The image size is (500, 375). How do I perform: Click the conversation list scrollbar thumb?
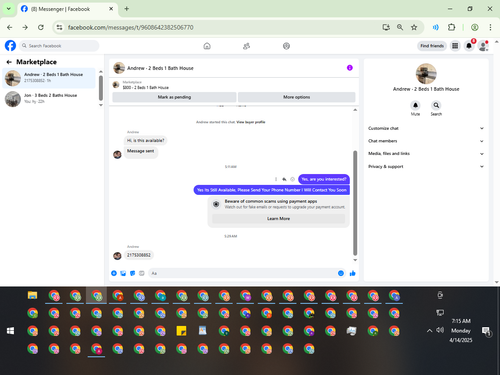101,88
